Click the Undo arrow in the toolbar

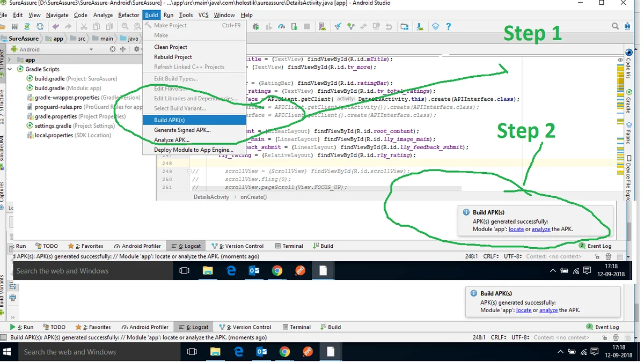55,26
